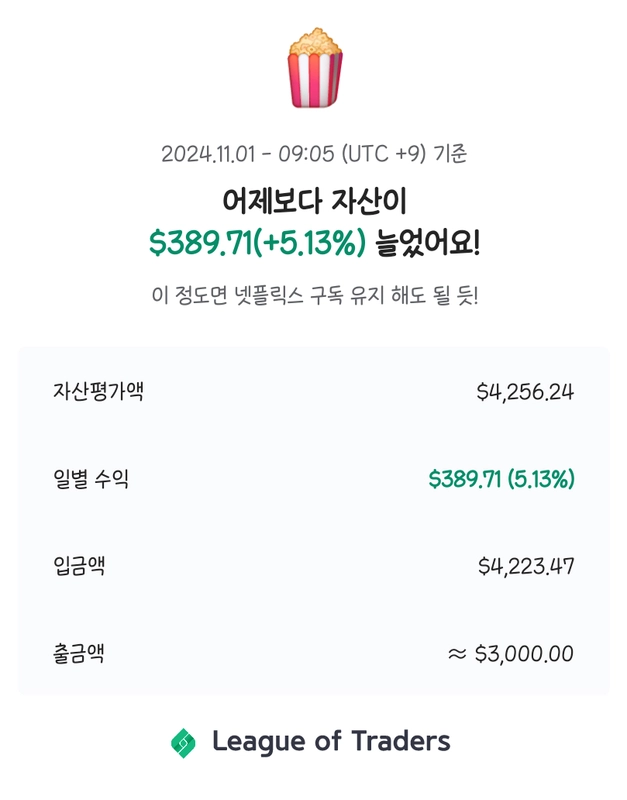Click the League of Traders brand text
Image resolution: width=627 pixels, height=800 pixels.
pos(331,742)
